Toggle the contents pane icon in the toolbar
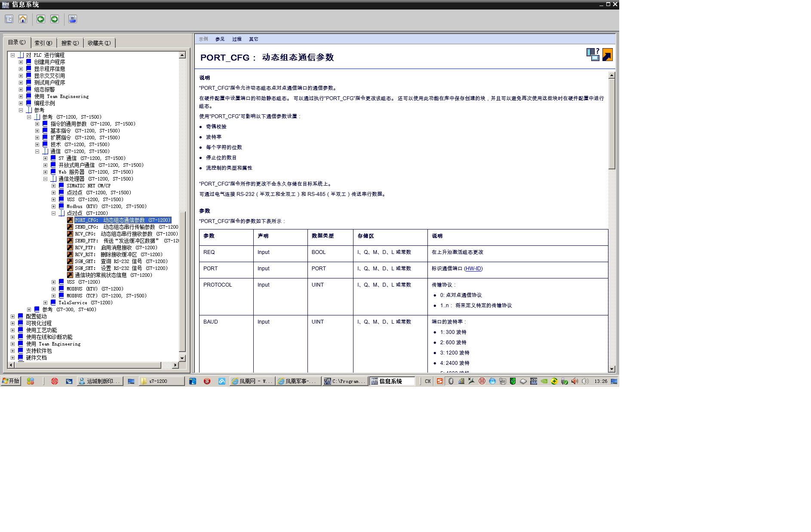This screenshot has width=811, height=532. (9, 19)
